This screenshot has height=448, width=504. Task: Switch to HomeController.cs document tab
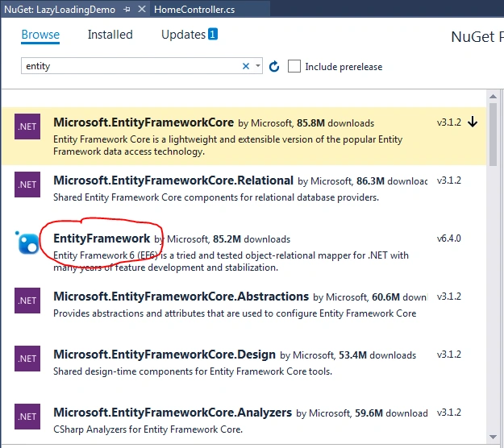click(x=194, y=10)
